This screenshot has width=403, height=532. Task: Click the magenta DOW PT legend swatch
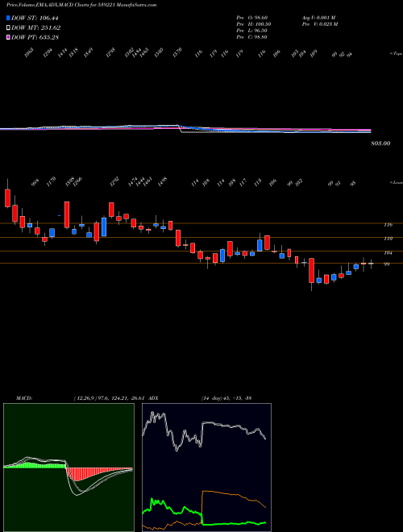tap(9, 37)
